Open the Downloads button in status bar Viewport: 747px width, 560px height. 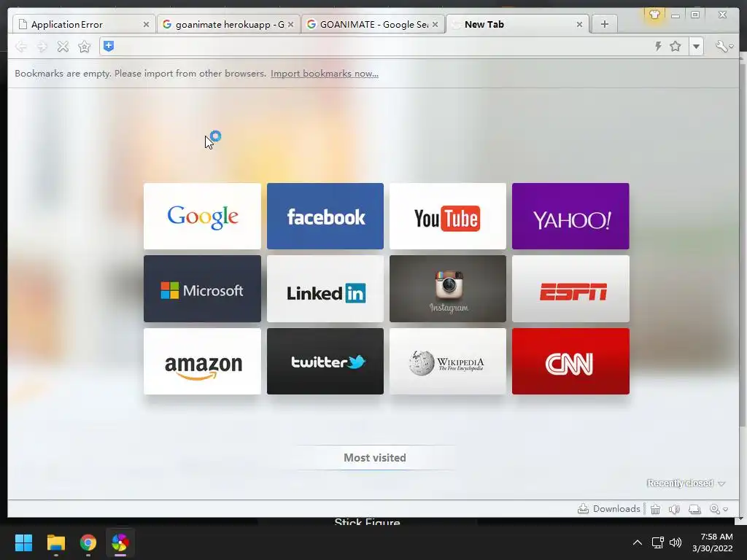[609, 508]
